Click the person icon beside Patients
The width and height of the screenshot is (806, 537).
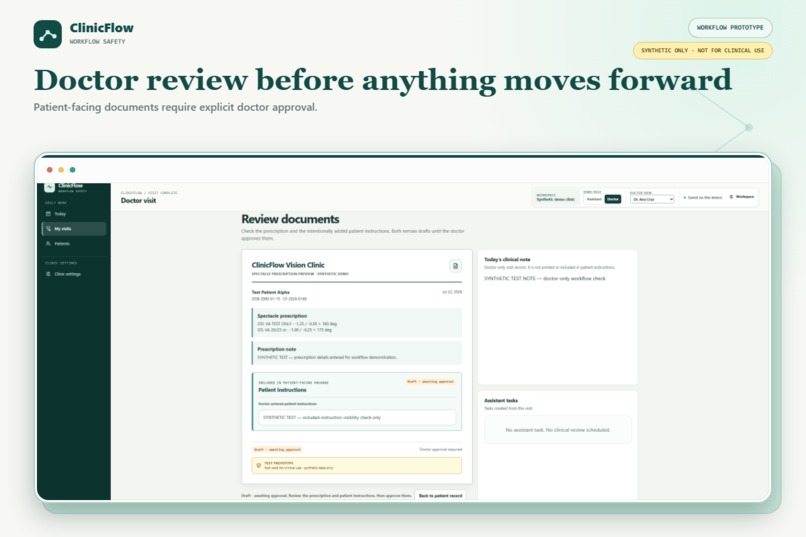point(48,244)
